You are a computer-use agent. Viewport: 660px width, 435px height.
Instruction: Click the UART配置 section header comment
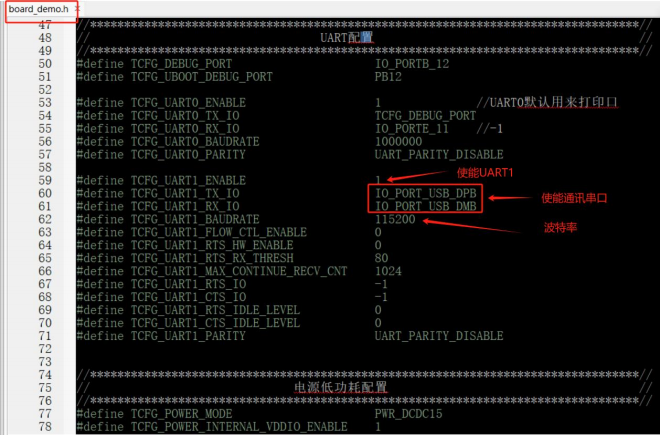[x=346, y=38]
